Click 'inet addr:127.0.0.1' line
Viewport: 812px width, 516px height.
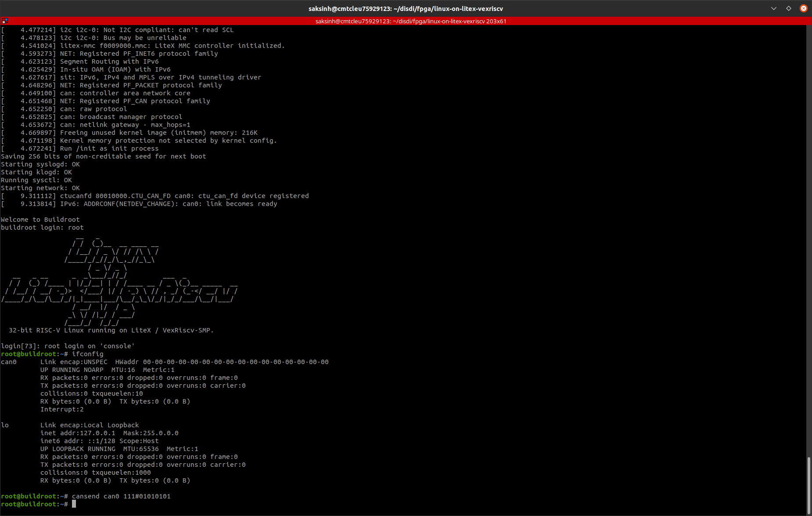coord(109,433)
